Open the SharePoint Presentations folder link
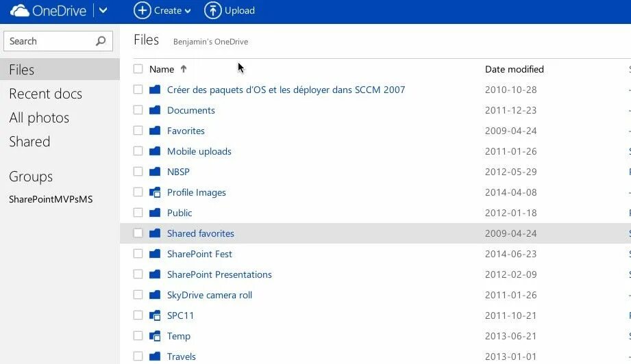The width and height of the screenshot is (631, 364). click(x=219, y=274)
